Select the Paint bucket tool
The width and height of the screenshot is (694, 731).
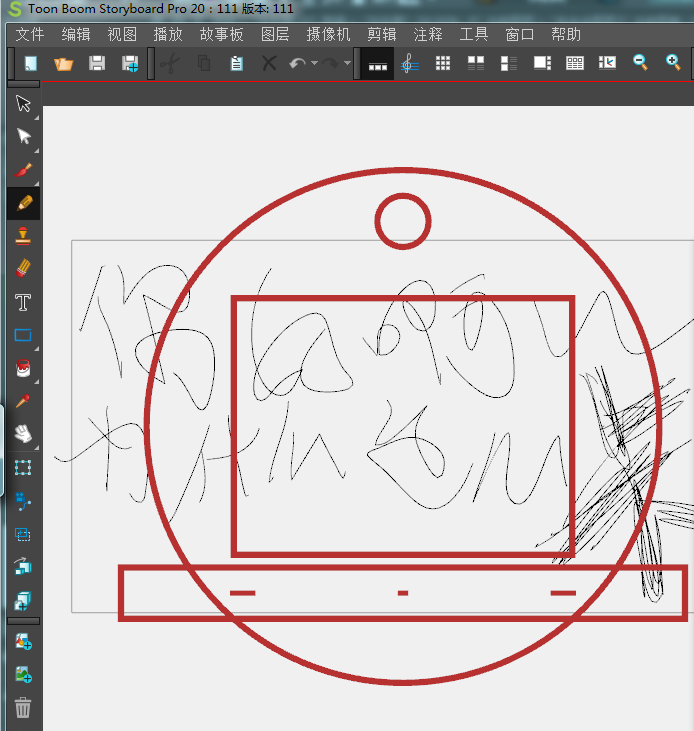click(x=23, y=368)
